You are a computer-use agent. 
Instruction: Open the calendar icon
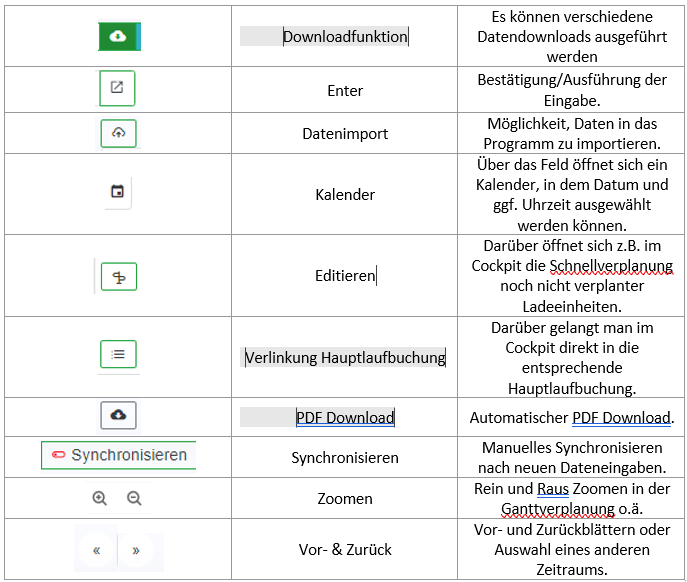(117, 192)
